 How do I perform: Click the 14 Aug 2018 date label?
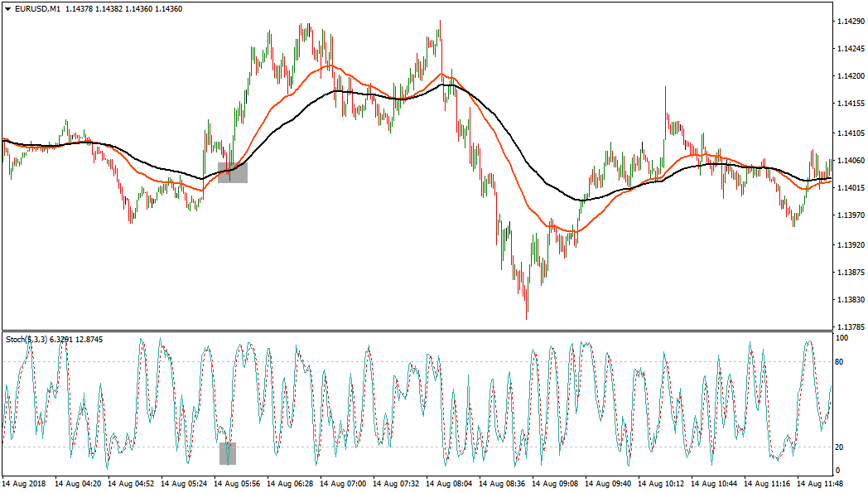click(23, 483)
